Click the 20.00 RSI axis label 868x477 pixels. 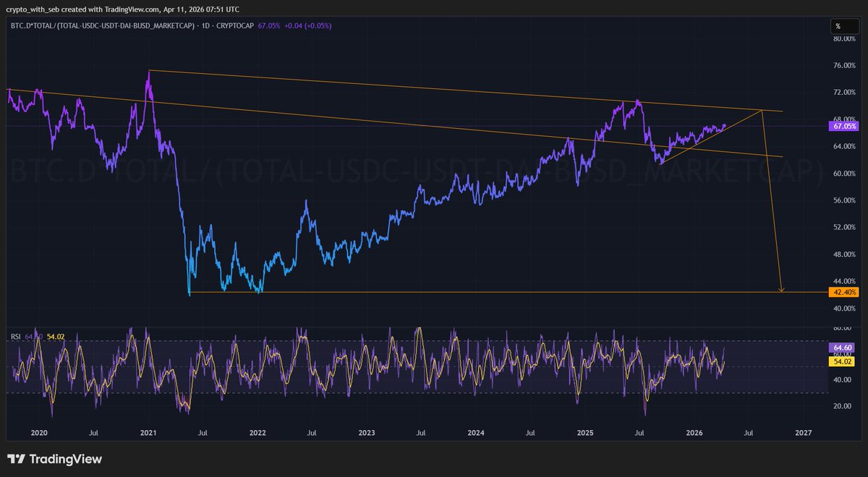843,406
